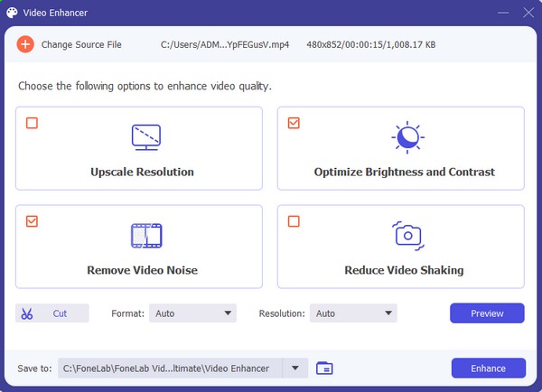Click the scissors Cut icon

pyautogui.click(x=27, y=313)
